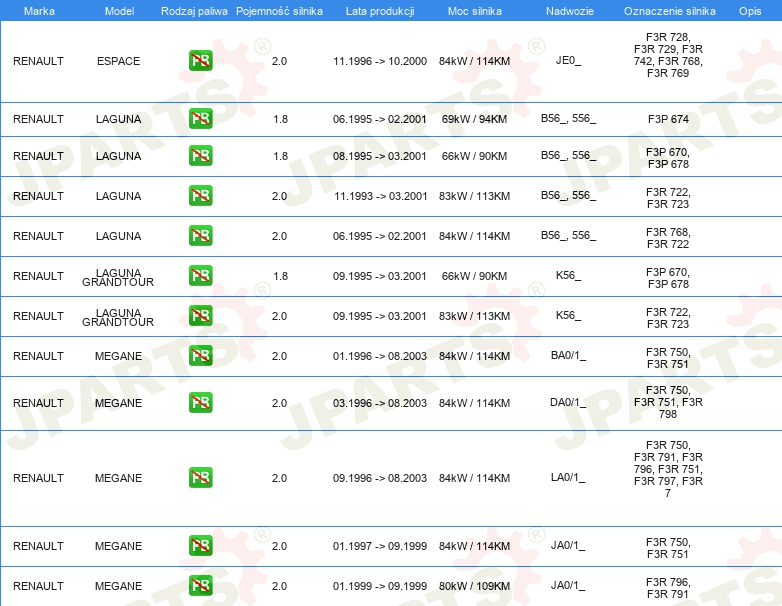Click the date range 03.1996 -> 08.2003

click(380, 403)
